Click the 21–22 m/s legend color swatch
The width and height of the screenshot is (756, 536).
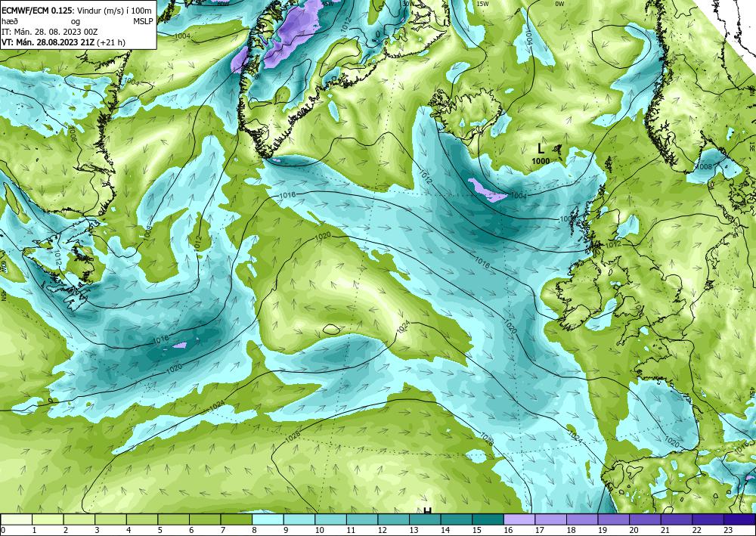pos(677,519)
